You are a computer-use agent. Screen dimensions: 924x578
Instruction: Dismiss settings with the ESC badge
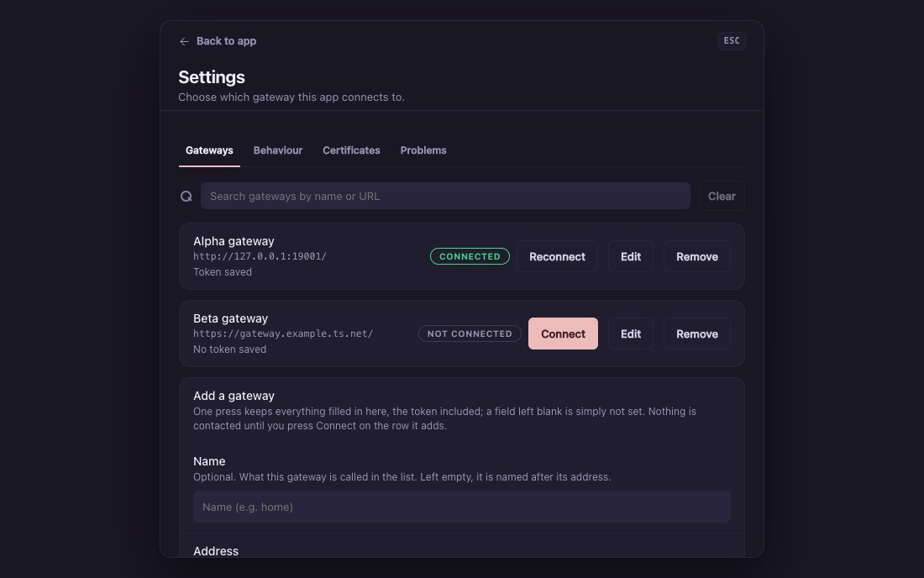coord(732,40)
